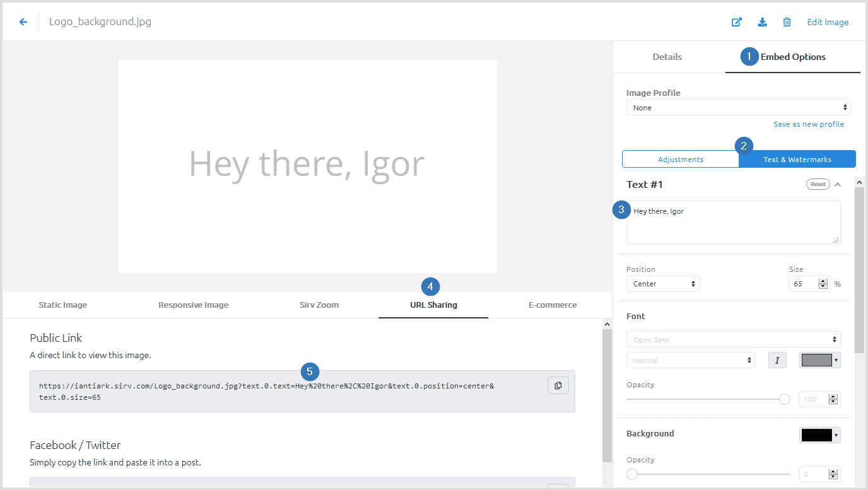Open image in new window icon

tap(737, 22)
